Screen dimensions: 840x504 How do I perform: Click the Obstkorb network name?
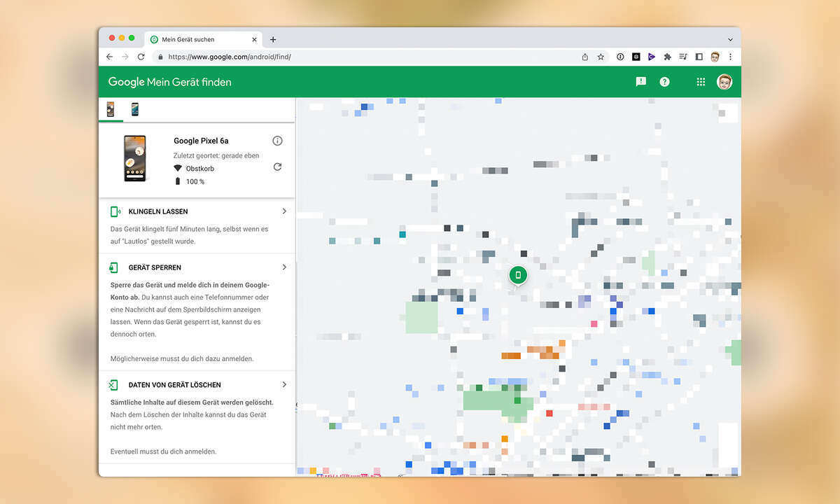200,169
